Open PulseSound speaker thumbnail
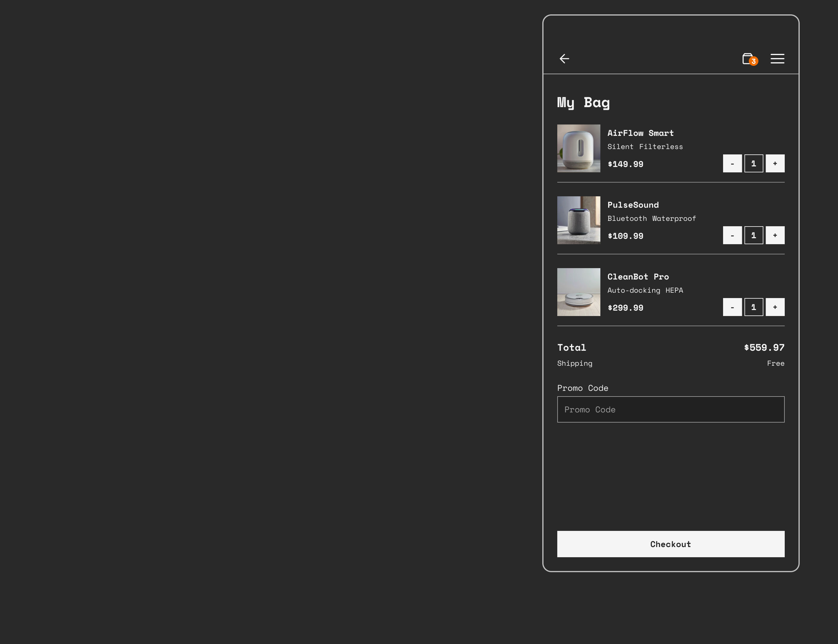Image resolution: width=838 pixels, height=644 pixels. click(579, 220)
